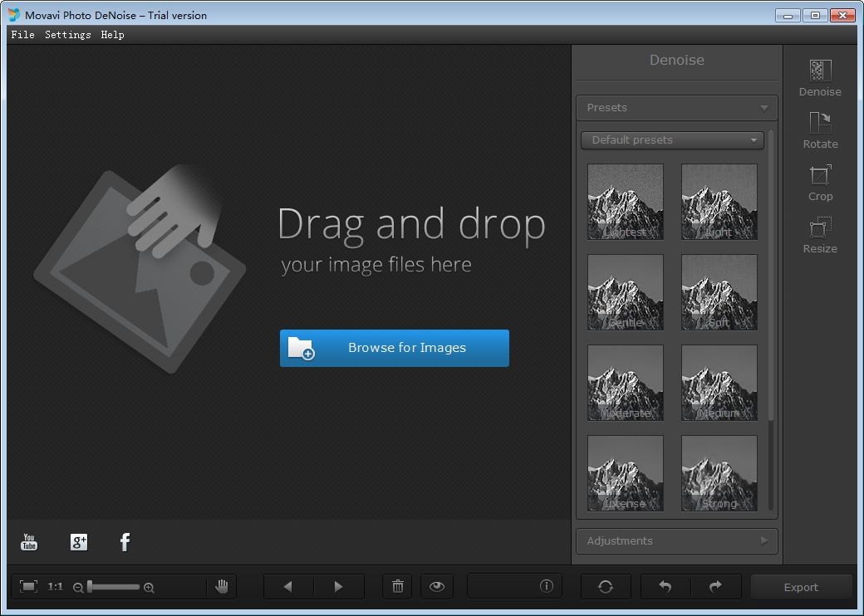This screenshot has height=616, width=864.
Task: Click Browse for Images button
Action: (x=395, y=349)
